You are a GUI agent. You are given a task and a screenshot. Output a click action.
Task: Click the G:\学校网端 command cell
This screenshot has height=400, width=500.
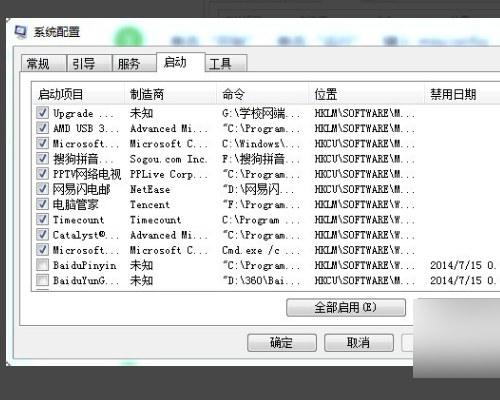(x=261, y=113)
